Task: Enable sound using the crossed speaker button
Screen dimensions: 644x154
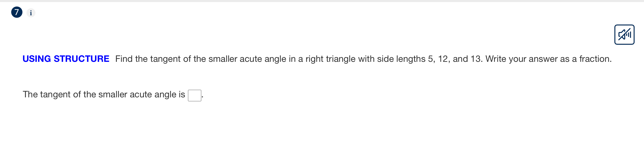Action: [624, 34]
